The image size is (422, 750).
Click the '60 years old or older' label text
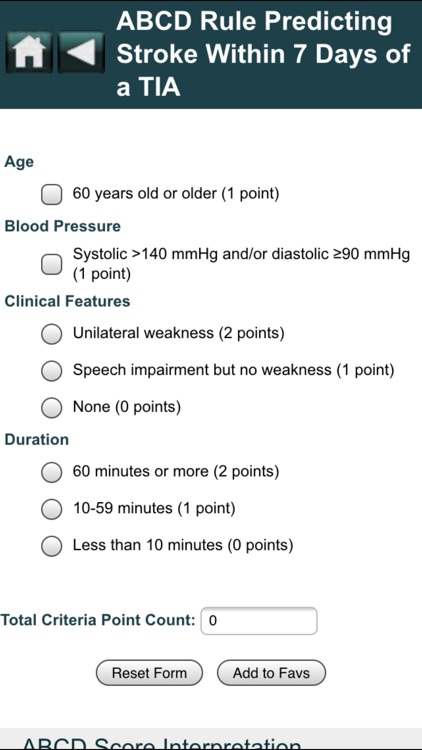(176, 194)
